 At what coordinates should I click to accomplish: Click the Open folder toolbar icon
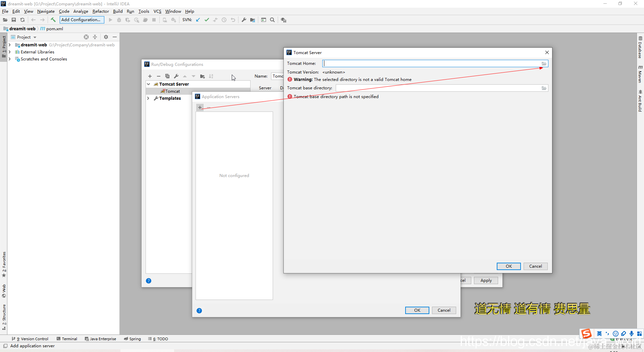[x=5, y=20]
